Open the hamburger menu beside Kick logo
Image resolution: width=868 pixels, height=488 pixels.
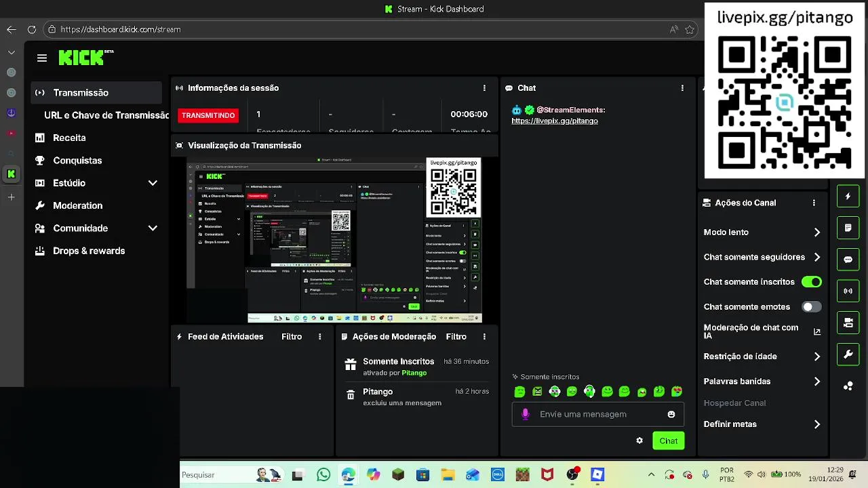[42, 58]
